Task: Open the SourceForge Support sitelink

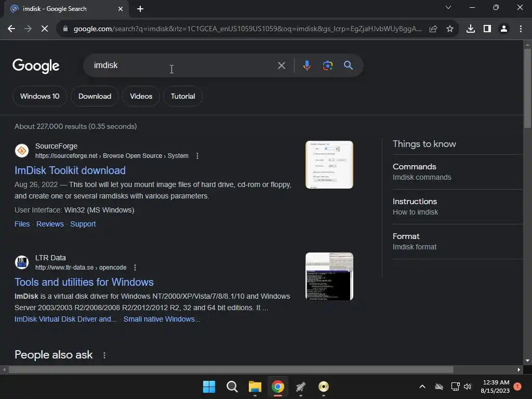Action: tap(83, 224)
